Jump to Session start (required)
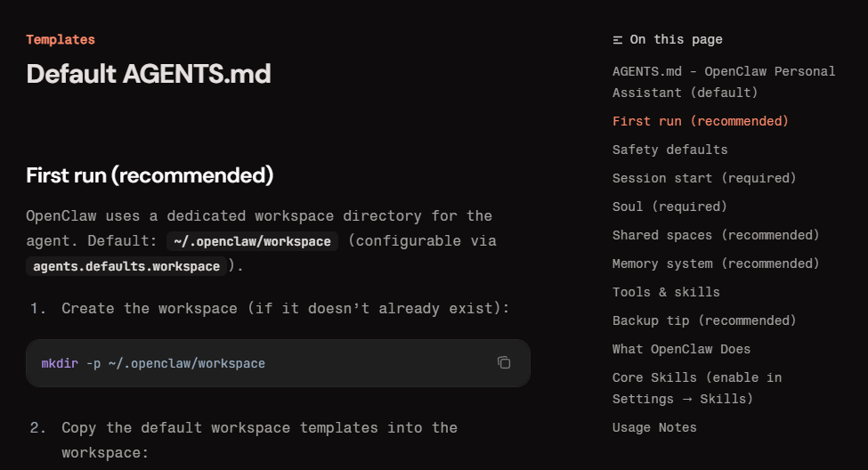This screenshot has height=470, width=868. pyautogui.click(x=704, y=178)
